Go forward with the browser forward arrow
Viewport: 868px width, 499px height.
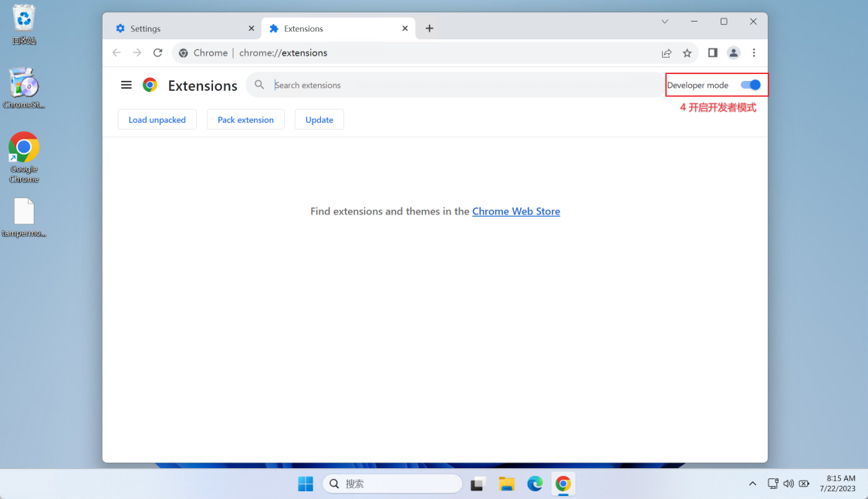137,52
